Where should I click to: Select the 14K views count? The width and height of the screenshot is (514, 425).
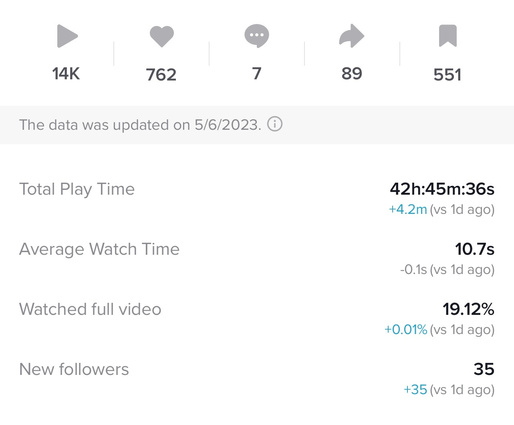[x=66, y=74]
